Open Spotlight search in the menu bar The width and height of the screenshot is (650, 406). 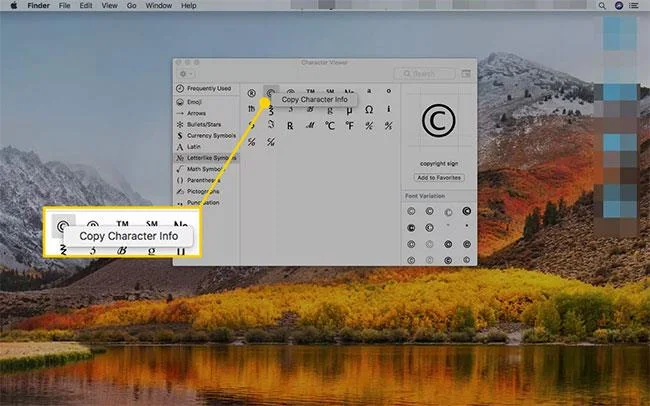[602, 6]
